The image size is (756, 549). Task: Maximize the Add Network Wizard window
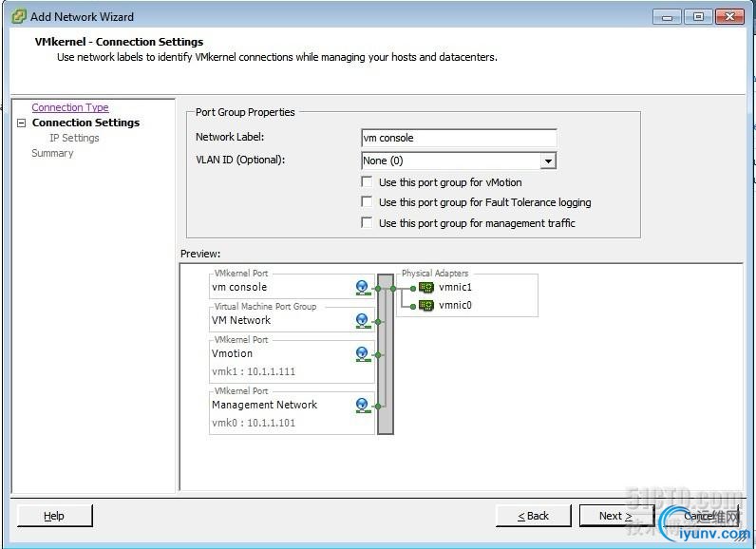coord(698,17)
